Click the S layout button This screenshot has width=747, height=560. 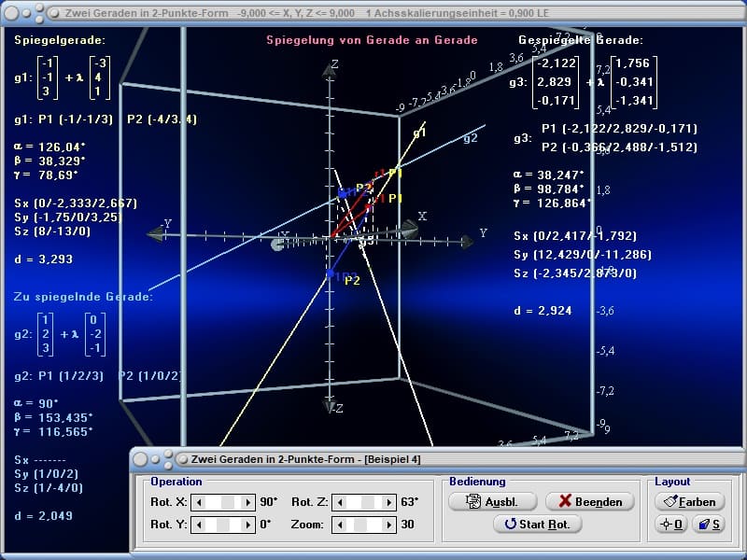[x=709, y=525]
